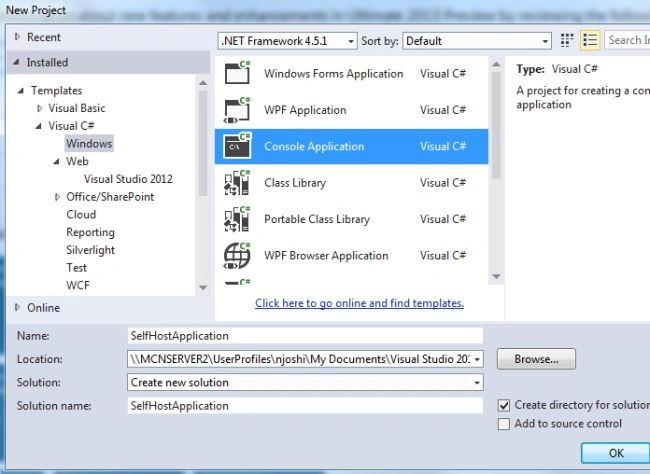650x474 pixels.
Task: Switch to small icons grid view
Action: pyautogui.click(x=567, y=41)
